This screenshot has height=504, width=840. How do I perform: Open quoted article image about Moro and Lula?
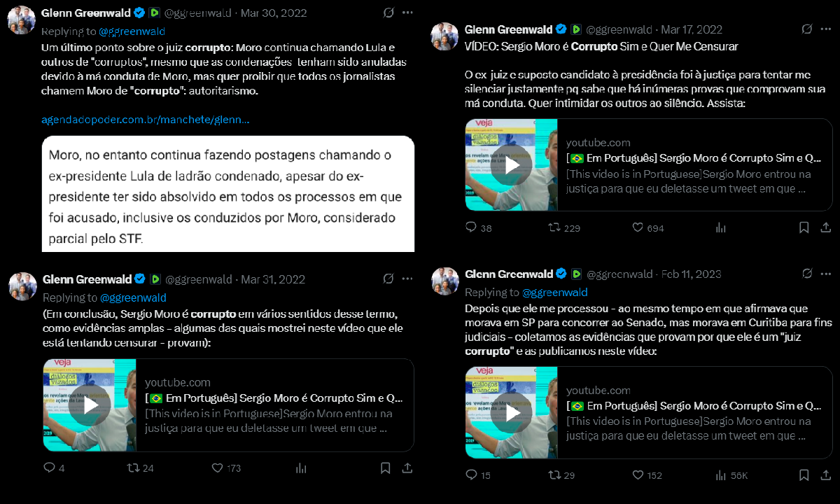[x=228, y=193]
